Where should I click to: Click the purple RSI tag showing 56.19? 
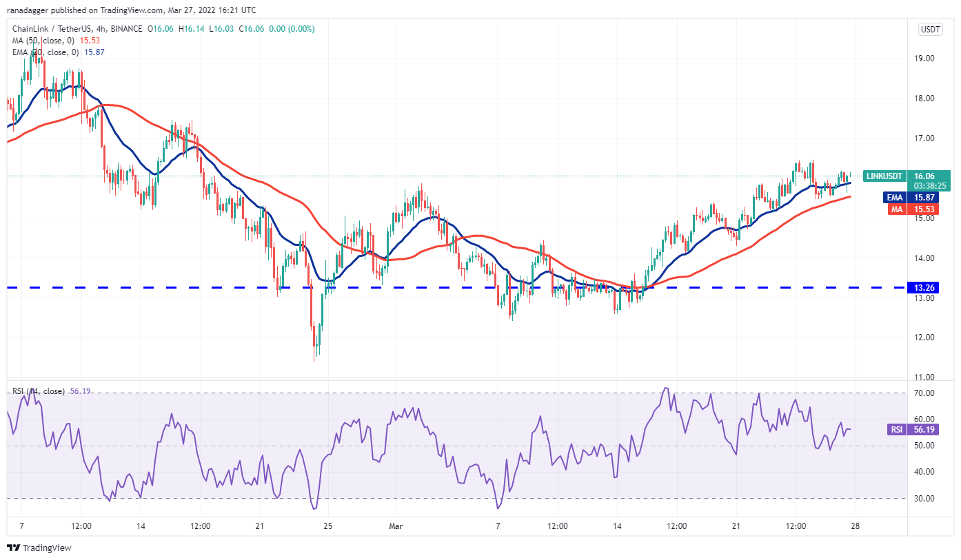click(896, 430)
